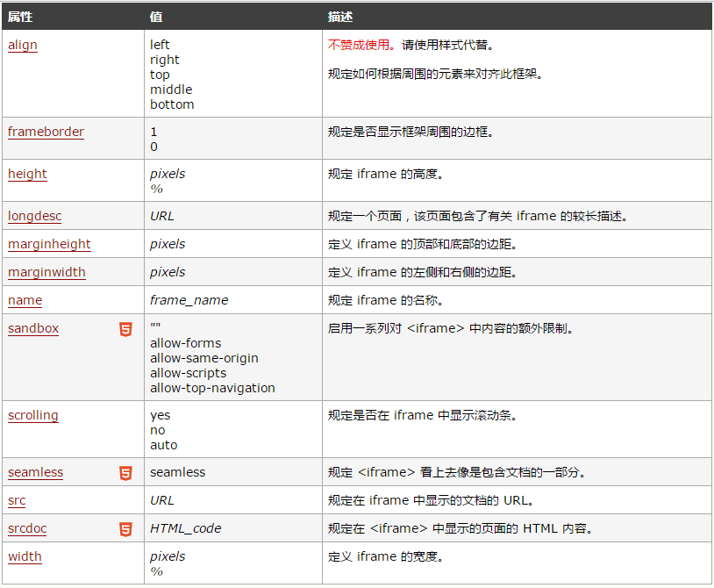Image resolution: width=714 pixels, height=588 pixels.
Task: Click the value 'bottom' in align row
Action: coord(172,104)
